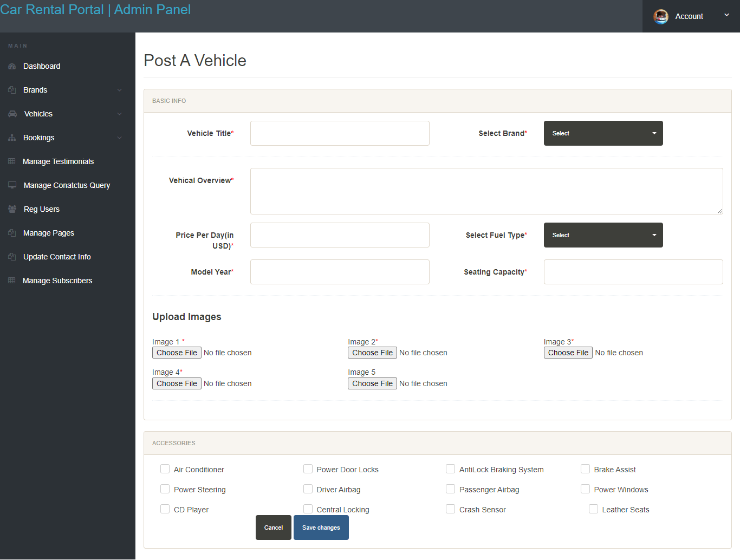The height and width of the screenshot is (560, 740).
Task: Select the Reg Users icon
Action: 12,209
